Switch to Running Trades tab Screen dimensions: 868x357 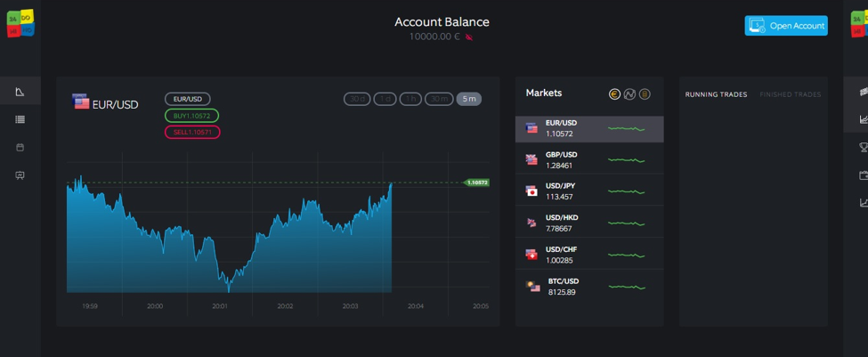tap(715, 94)
